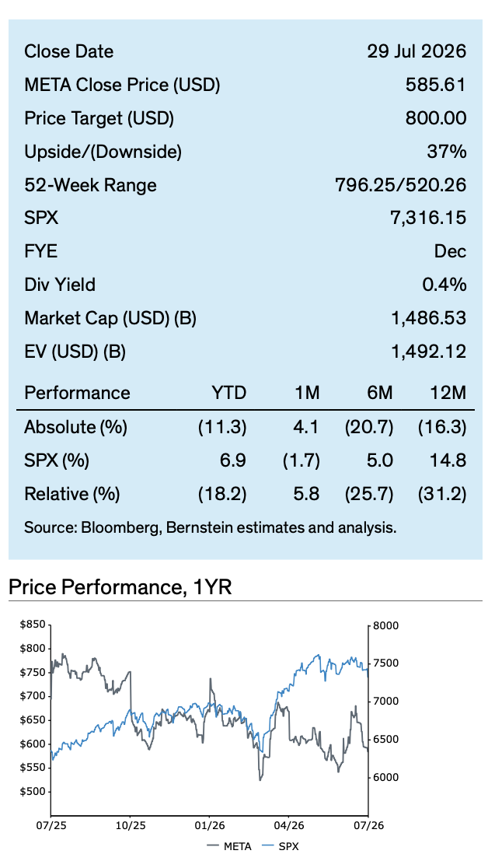The width and height of the screenshot is (488, 868).
Task: Click the Price Performance, 1YR chart title
Action: click(120, 586)
